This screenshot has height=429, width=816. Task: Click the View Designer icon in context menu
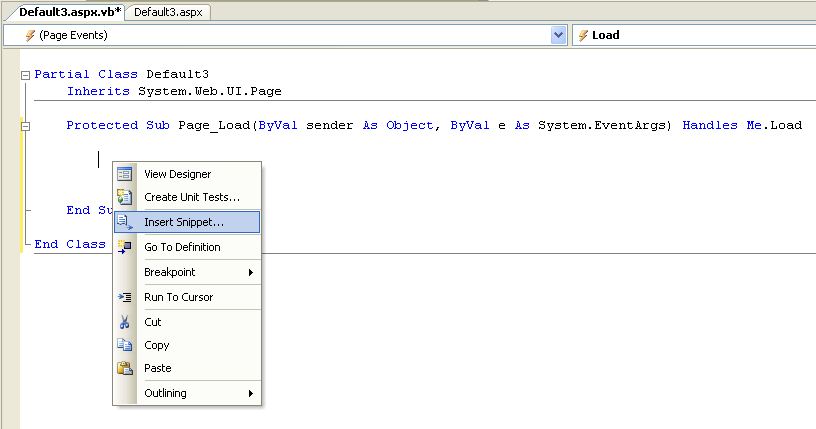(124, 174)
